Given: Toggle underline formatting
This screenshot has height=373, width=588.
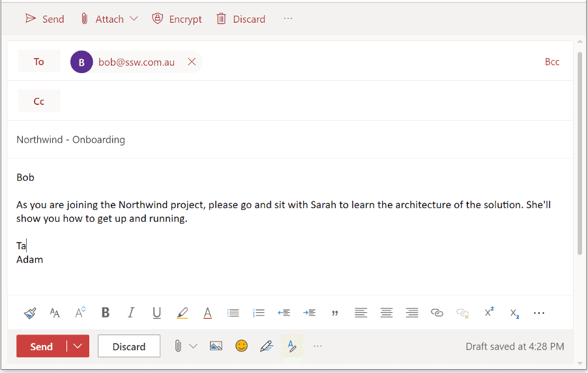Looking at the screenshot, I should [x=156, y=313].
